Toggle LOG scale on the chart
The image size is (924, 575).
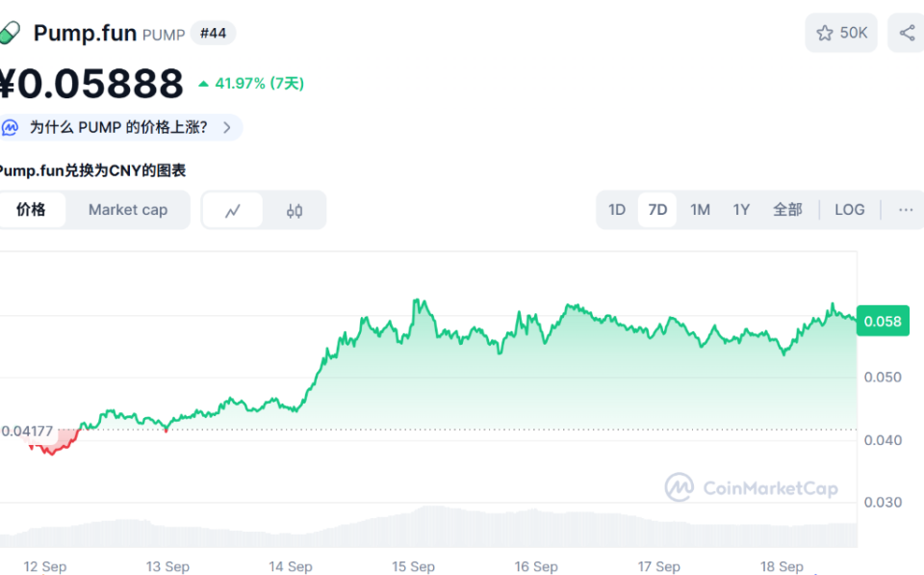coord(849,210)
